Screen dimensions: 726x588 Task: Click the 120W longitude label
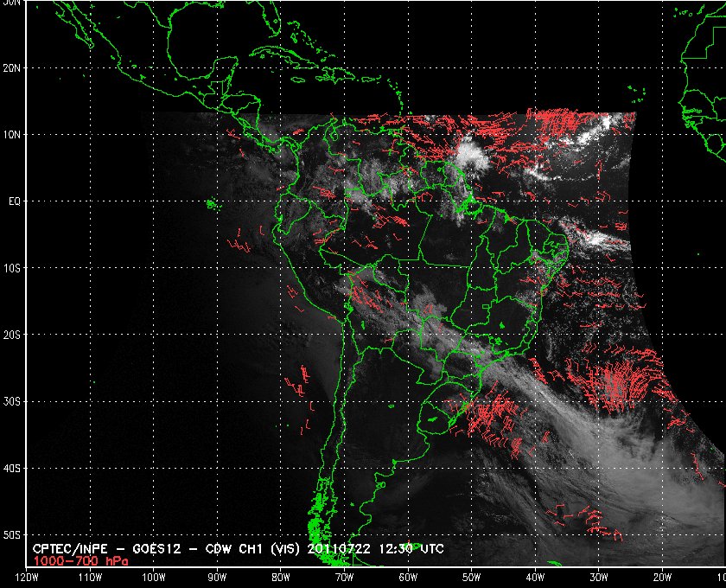(x=27, y=578)
